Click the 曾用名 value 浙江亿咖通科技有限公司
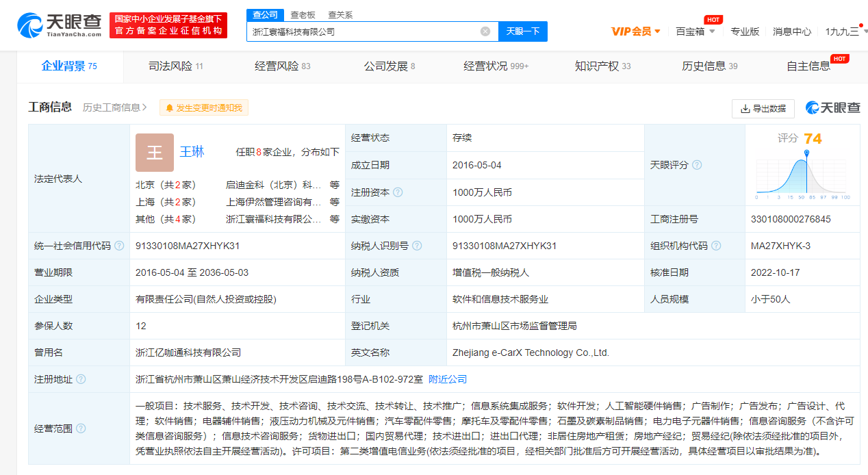868x475 pixels. [188, 352]
